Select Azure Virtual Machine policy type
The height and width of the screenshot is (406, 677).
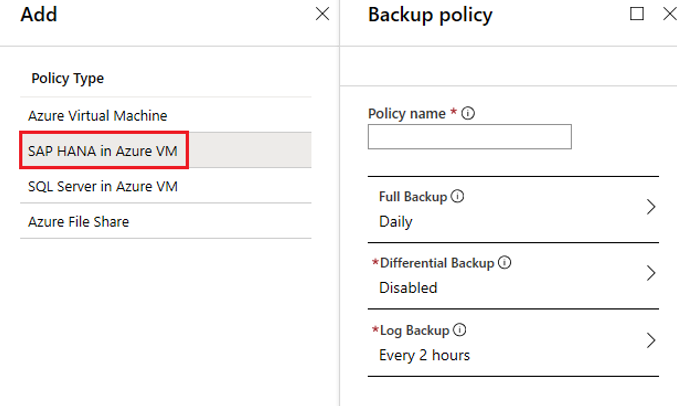98,115
